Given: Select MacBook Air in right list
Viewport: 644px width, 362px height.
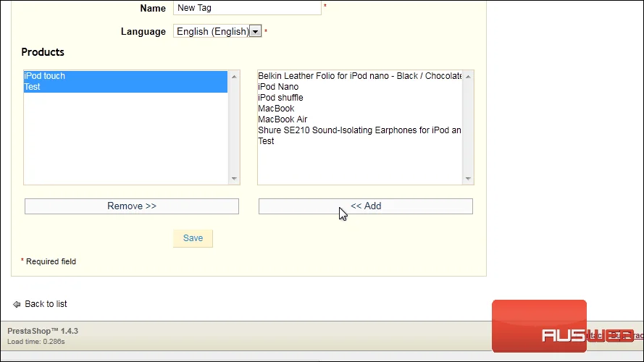Looking at the screenshot, I should point(359,119).
